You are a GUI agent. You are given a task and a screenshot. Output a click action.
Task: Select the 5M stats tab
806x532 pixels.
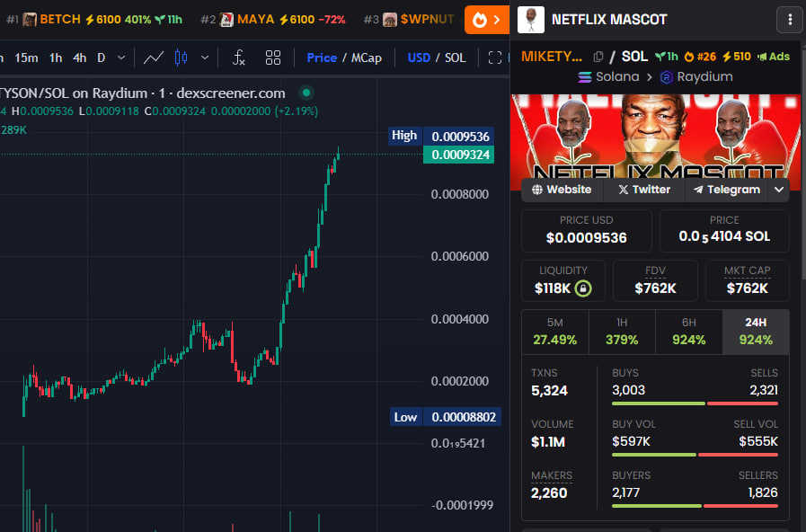tap(554, 332)
